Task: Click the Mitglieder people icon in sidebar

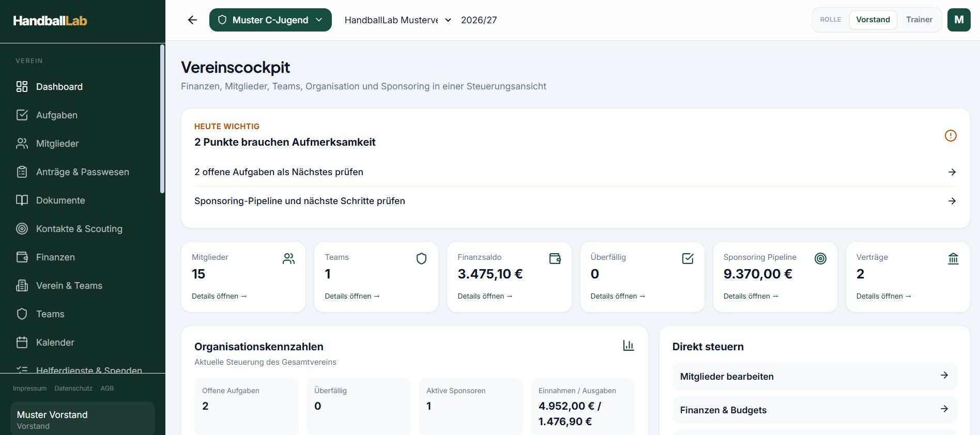Action: pos(22,143)
